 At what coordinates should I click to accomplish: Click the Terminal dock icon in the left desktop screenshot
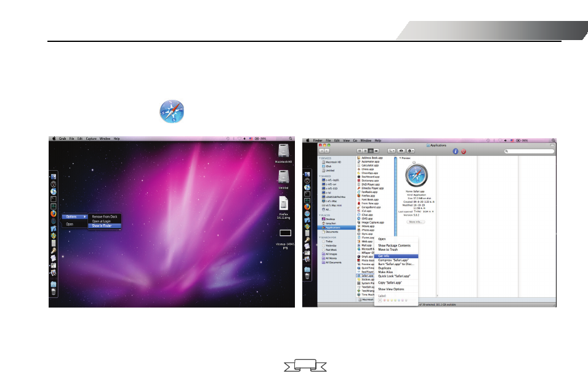click(x=54, y=199)
